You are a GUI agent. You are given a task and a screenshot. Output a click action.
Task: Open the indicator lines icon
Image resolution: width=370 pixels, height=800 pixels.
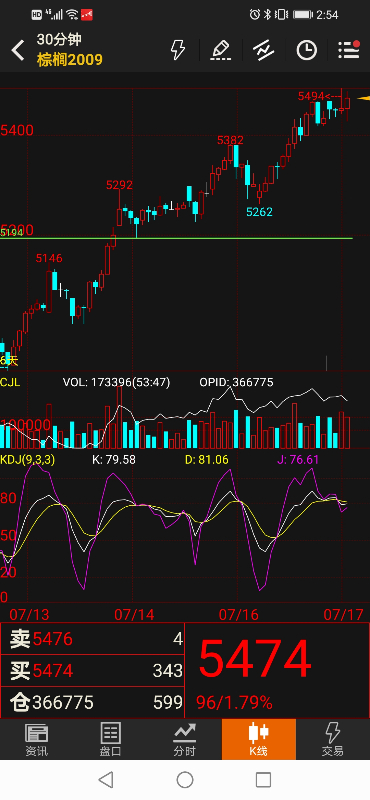(x=263, y=50)
